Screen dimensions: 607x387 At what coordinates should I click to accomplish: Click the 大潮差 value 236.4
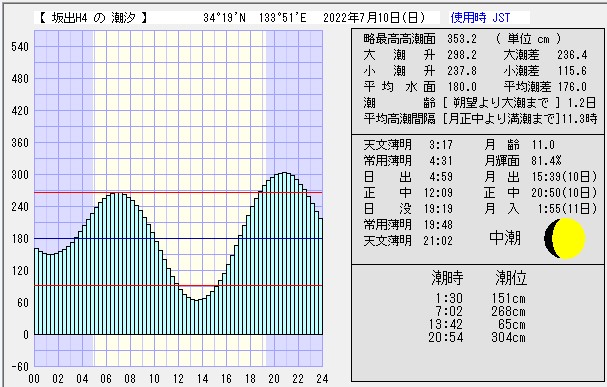click(x=572, y=55)
